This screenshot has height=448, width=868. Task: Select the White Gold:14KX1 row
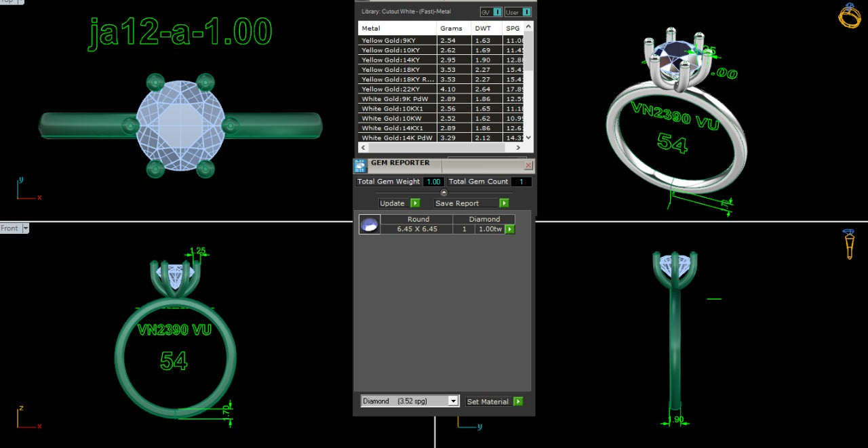(x=441, y=127)
